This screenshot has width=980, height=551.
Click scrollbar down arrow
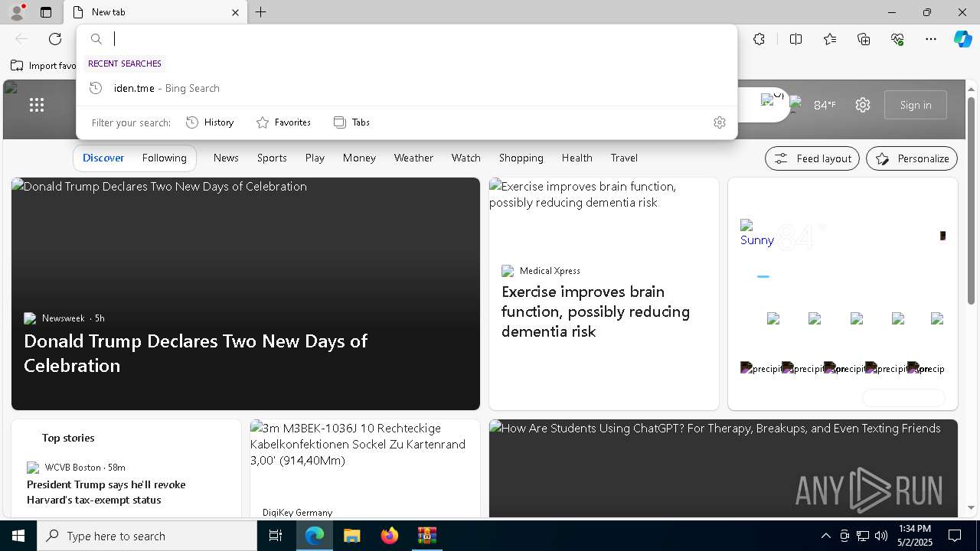pos(972,507)
